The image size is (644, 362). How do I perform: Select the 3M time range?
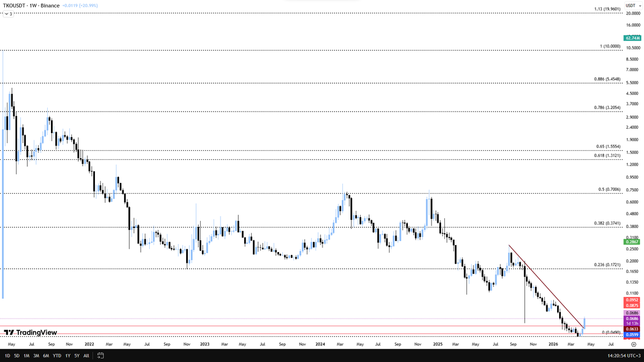36,356
